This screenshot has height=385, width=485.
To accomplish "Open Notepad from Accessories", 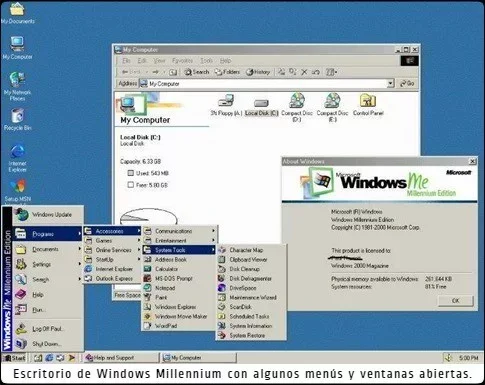I will (179, 288).
